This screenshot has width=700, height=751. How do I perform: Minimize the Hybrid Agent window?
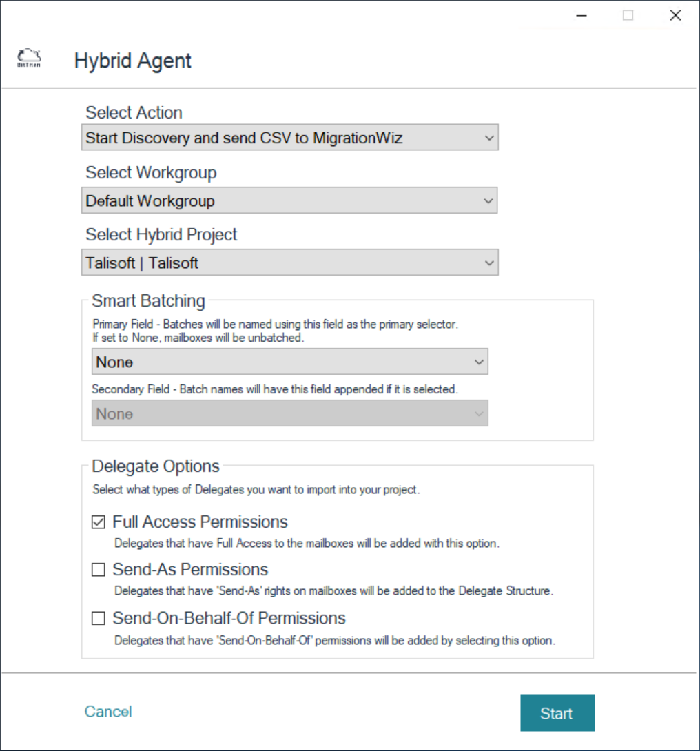[x=581, y=15]
